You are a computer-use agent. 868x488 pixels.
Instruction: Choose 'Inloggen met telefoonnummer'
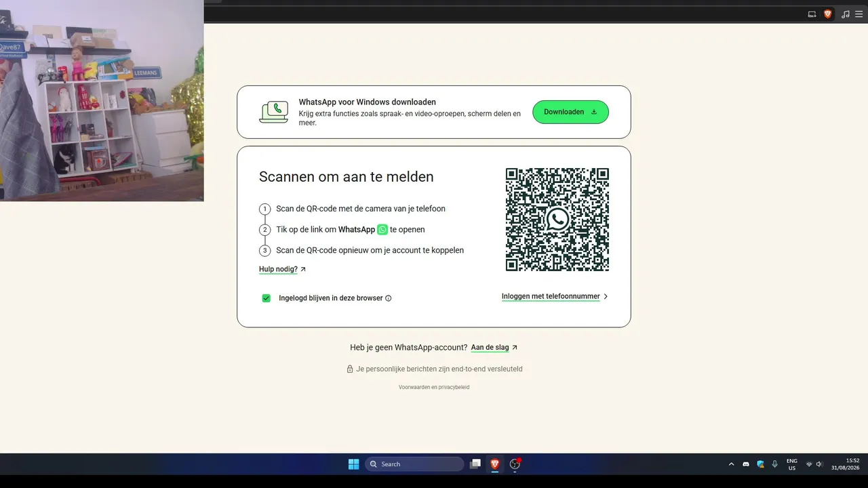555,296
